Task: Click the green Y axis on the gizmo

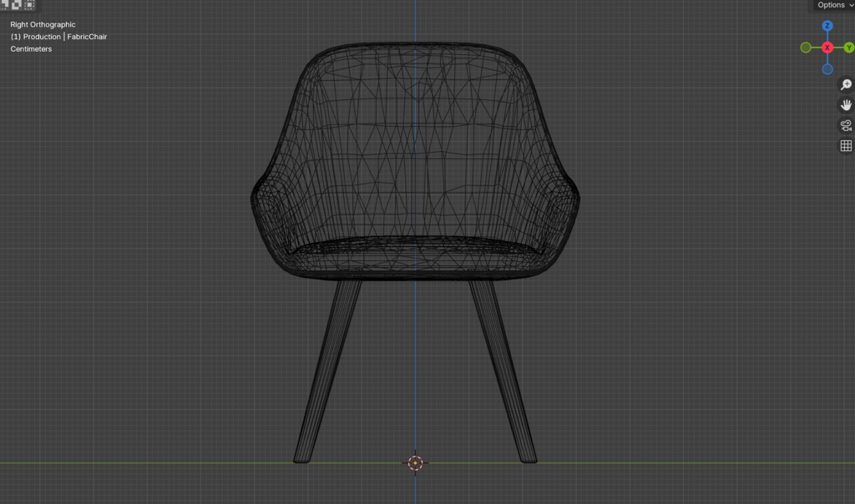Action: [848, 48]
